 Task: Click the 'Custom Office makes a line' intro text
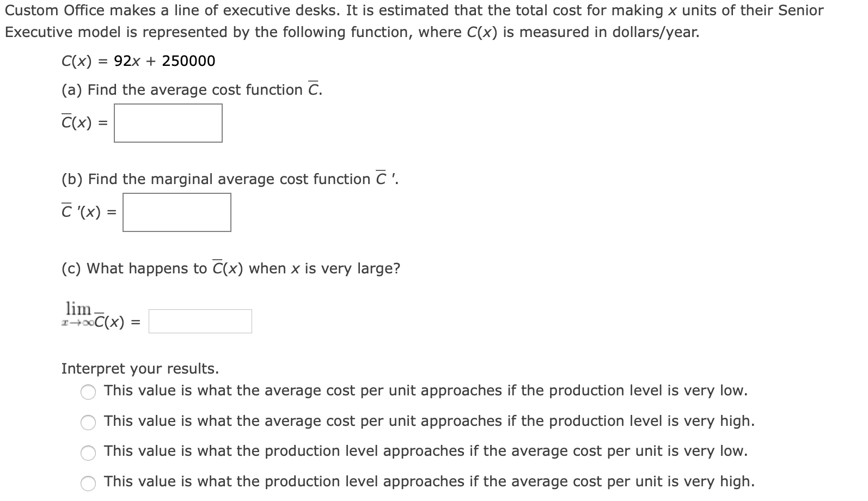pos(414,21)
